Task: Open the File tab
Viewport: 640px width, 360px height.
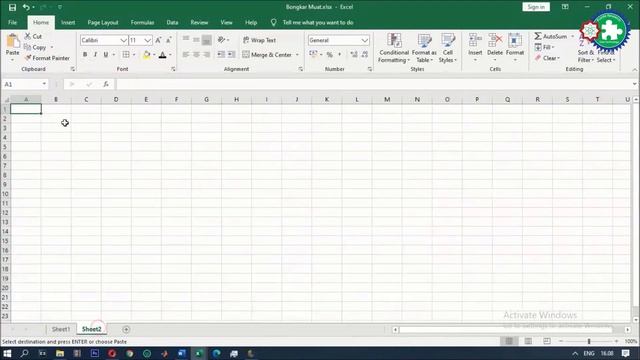Action: (13, 22)
